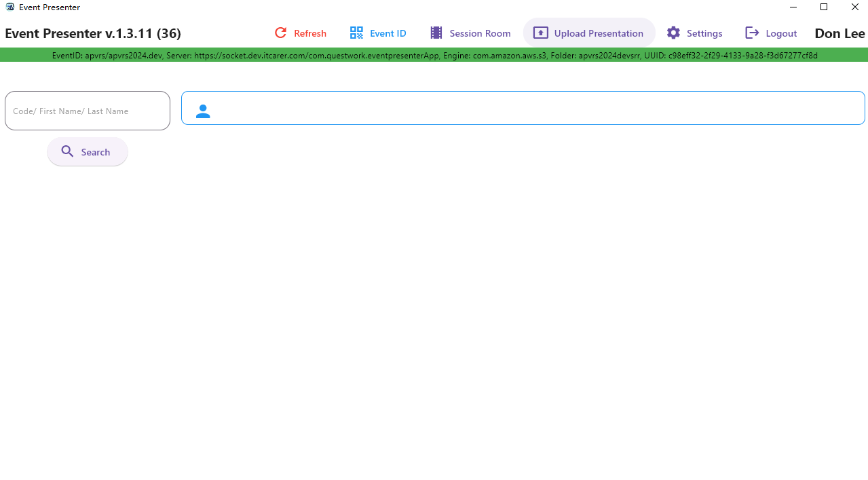Open the Event ID text label

pos(388,33)
